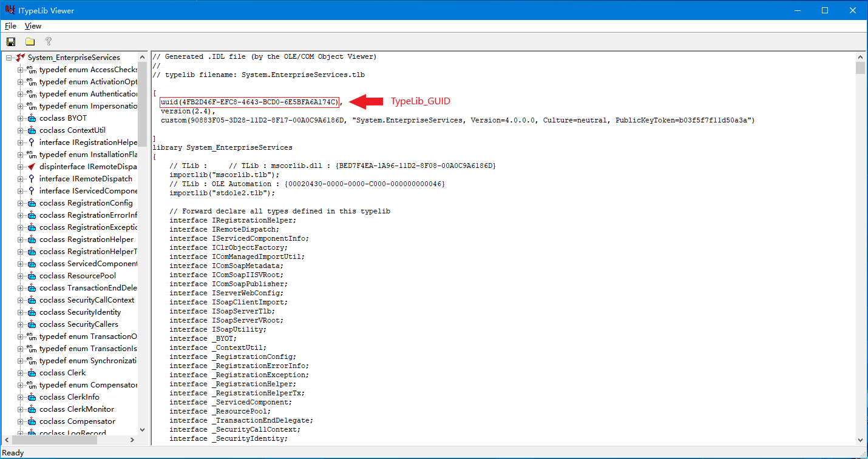Click the Open folder toolbar icon
This screenshot has width=868, height=459.
[30, 42]
